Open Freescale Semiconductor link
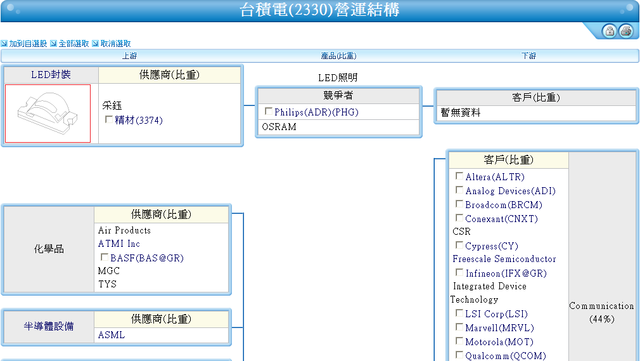 (504, 259)
